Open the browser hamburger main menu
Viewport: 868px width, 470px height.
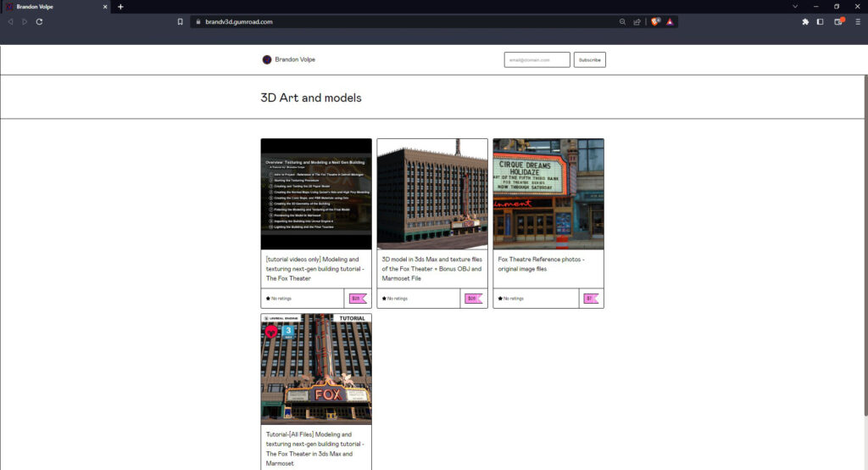(856, 21)
